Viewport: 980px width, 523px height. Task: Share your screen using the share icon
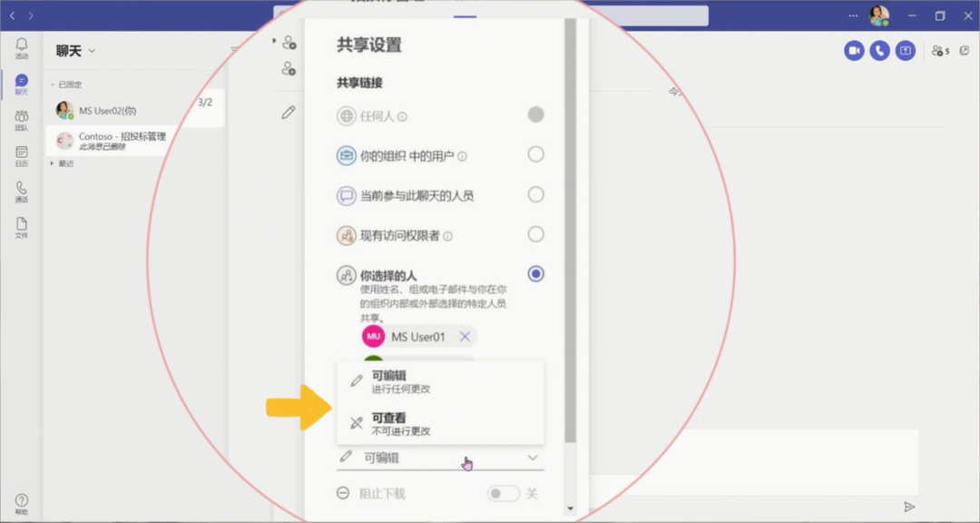[905, 51]
